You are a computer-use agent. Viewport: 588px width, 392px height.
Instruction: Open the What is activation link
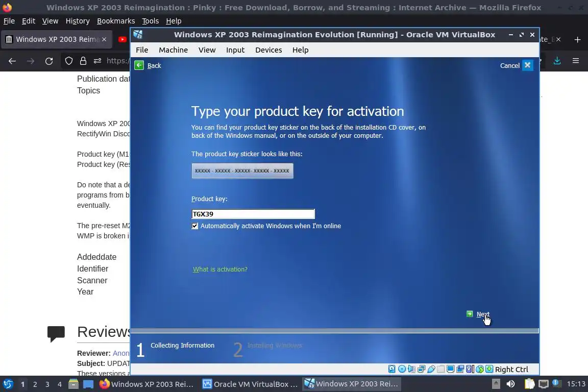220,269
